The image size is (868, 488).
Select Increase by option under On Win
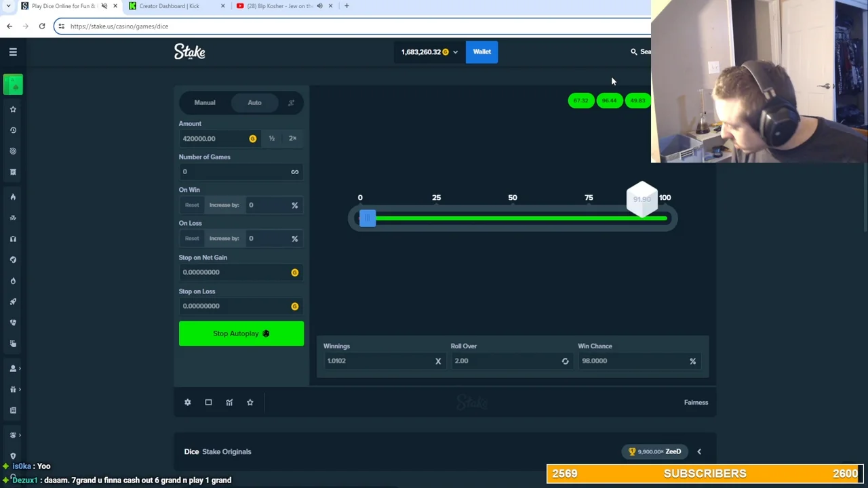[224, 205]
